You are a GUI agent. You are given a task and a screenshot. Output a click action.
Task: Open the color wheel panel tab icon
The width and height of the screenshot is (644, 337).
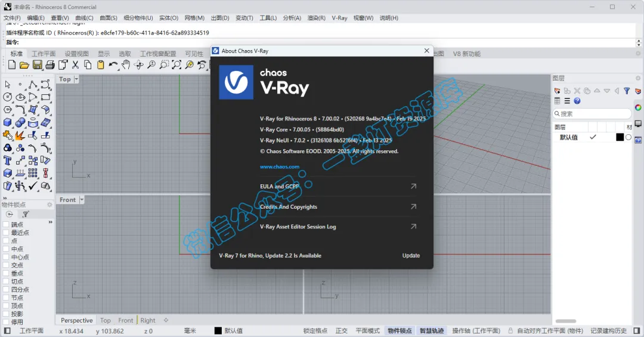[638, 108]
